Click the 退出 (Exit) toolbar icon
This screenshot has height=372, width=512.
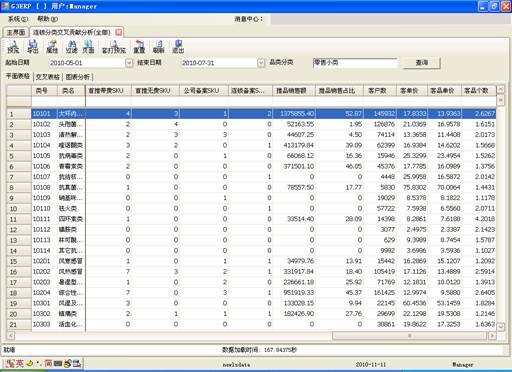point(178,47)
